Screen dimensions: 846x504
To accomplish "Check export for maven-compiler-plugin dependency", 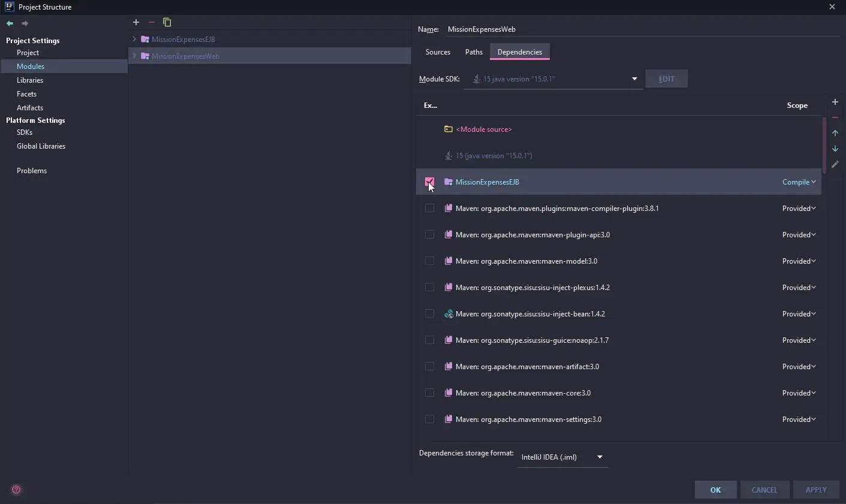I will click(x=429, y=208).
